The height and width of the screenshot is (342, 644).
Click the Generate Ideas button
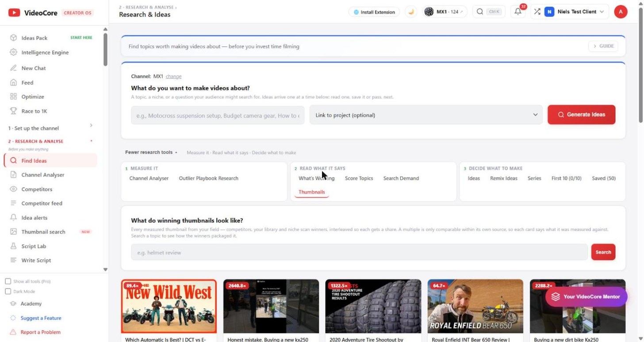click(581, 115)
